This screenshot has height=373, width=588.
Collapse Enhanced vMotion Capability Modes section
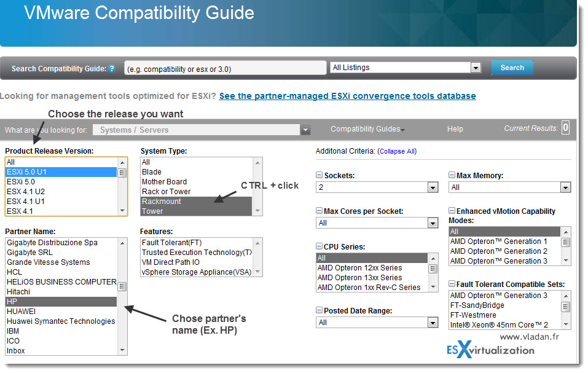coord(452,211)
